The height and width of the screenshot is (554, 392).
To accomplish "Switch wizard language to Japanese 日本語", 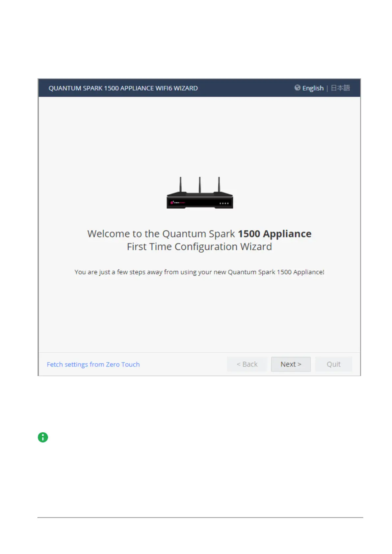I will (x=340, y=88).
